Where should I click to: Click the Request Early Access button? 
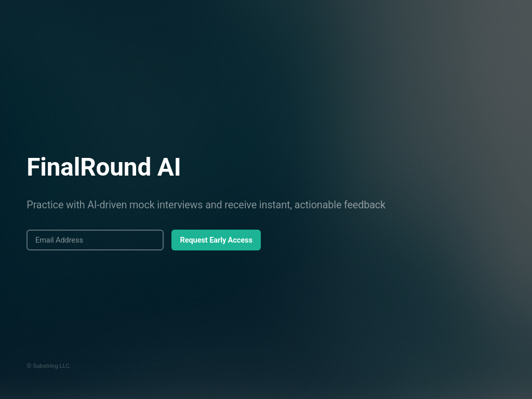(216, 240)
